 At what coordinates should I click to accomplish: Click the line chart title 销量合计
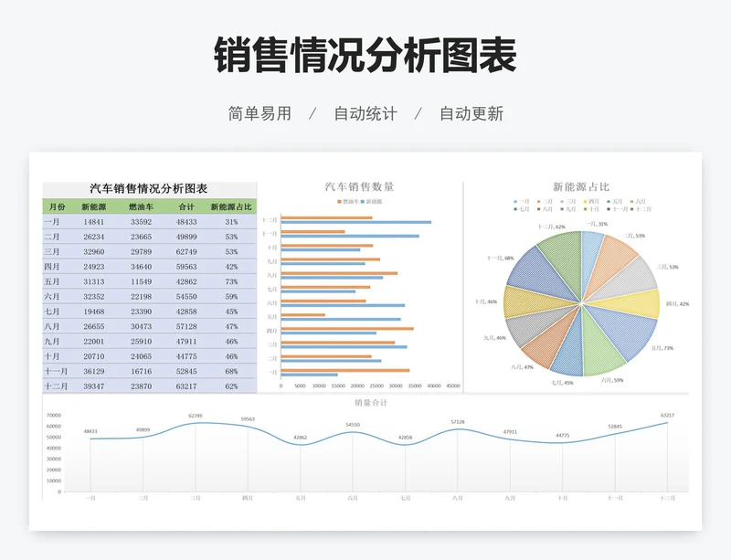coord(371,403)
